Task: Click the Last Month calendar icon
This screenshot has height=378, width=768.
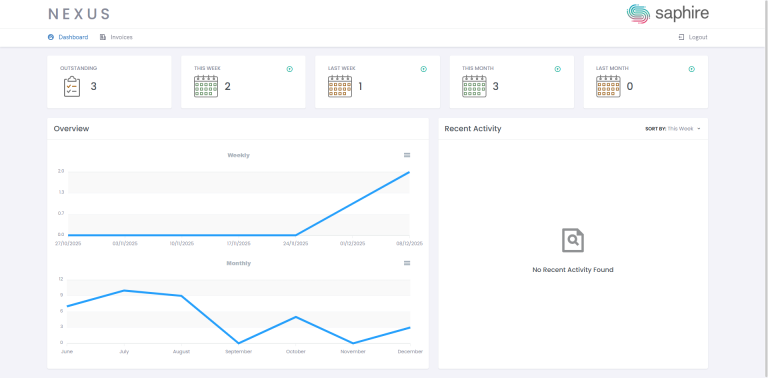Action: (608, 87)
